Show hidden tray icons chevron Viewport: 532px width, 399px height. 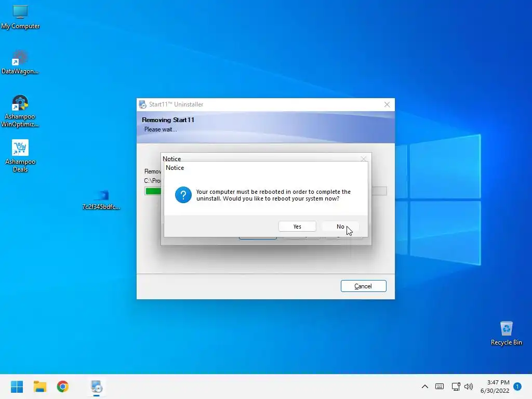[425, 387]
